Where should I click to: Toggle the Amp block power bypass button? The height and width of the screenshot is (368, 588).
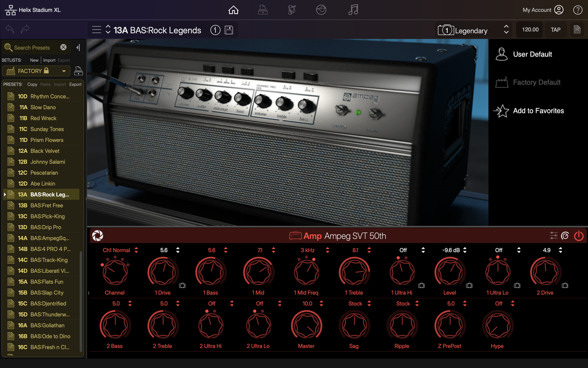(579, 236)
